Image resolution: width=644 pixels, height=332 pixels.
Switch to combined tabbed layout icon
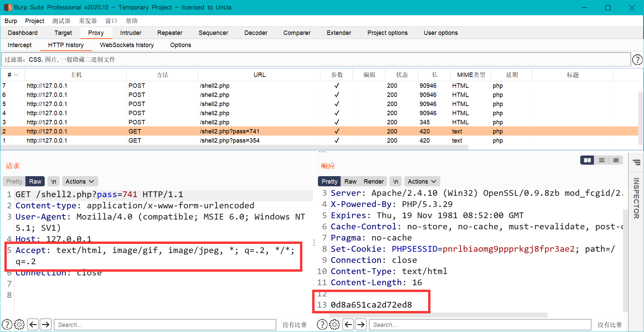[616, 160]
